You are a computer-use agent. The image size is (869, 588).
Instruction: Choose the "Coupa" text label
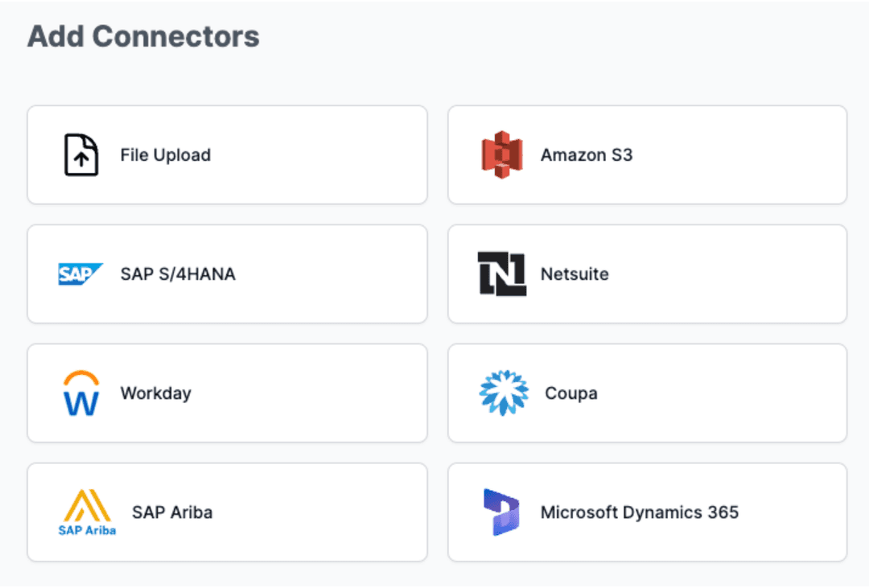pyautogui.click(x=571, y=393)
